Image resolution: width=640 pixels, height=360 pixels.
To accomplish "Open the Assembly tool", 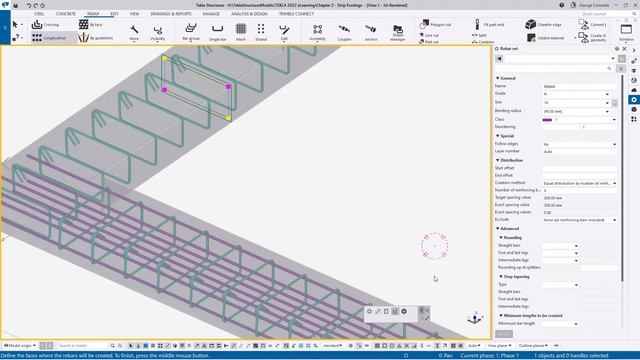I will coord(317,32).
